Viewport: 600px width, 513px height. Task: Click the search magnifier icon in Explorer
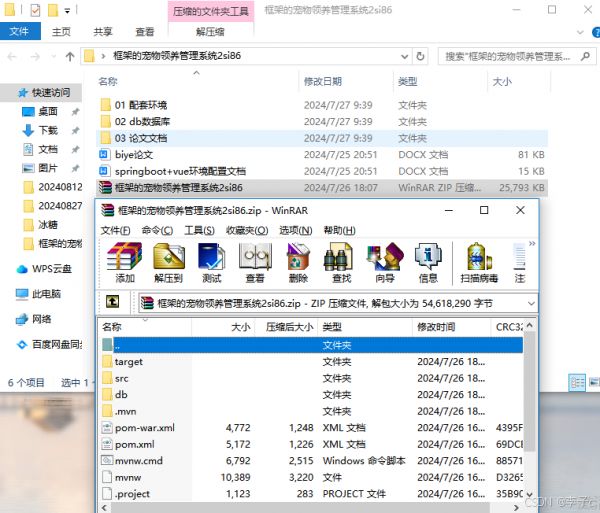585,57
